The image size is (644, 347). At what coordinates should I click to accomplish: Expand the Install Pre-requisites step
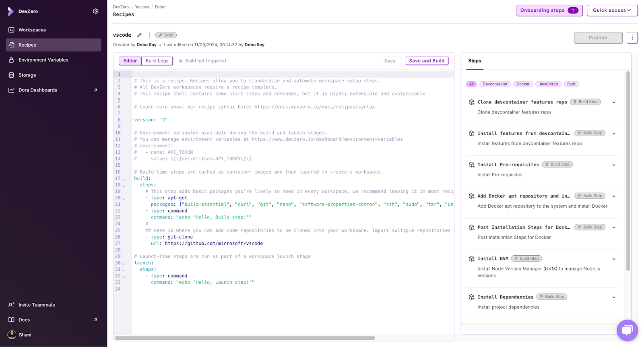point(614,165)
